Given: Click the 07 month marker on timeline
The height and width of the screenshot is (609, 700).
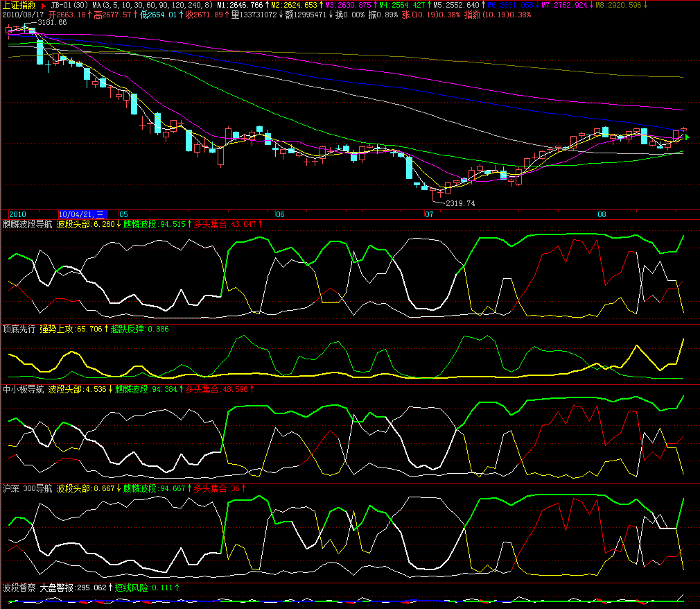Looking at the screenshot, I should coord(429,214).
